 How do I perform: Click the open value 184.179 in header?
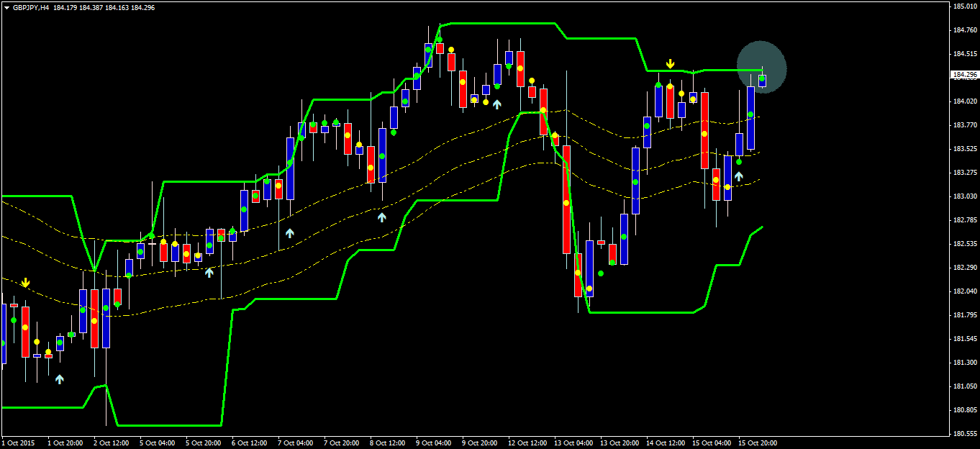pos(65,7)
